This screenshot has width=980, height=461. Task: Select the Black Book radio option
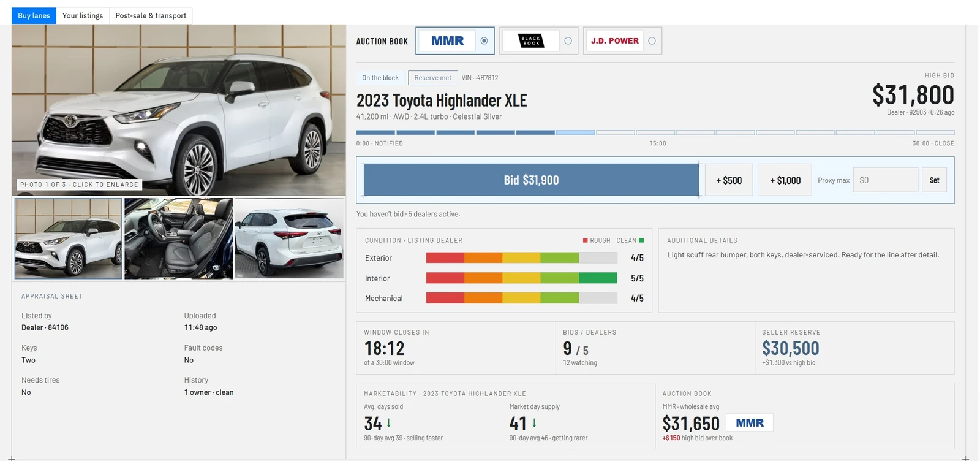(x=568, y=41)
